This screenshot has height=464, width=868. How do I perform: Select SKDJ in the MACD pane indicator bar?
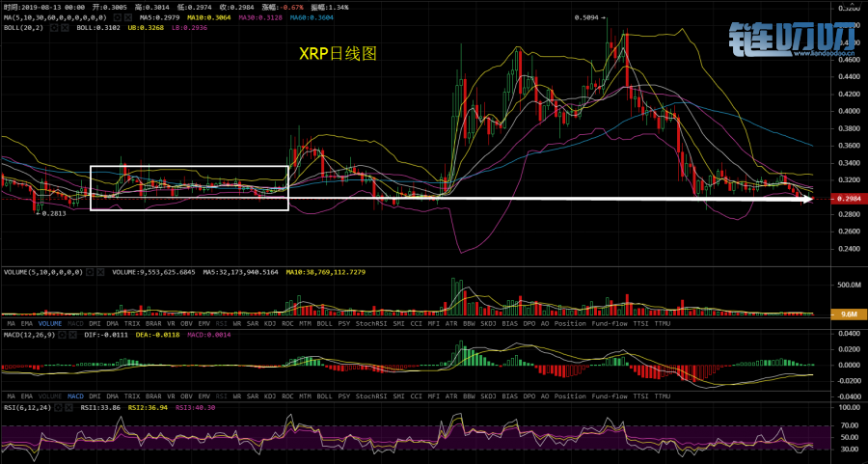[x=489, y=396]
